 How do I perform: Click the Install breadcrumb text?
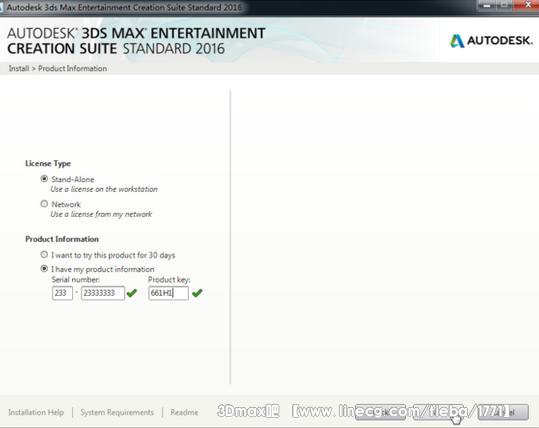pyautogui.click(x=19, y=68)
